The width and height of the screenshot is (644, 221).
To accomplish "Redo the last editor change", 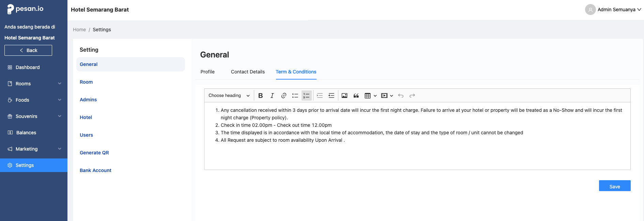I will coord(412,96).
